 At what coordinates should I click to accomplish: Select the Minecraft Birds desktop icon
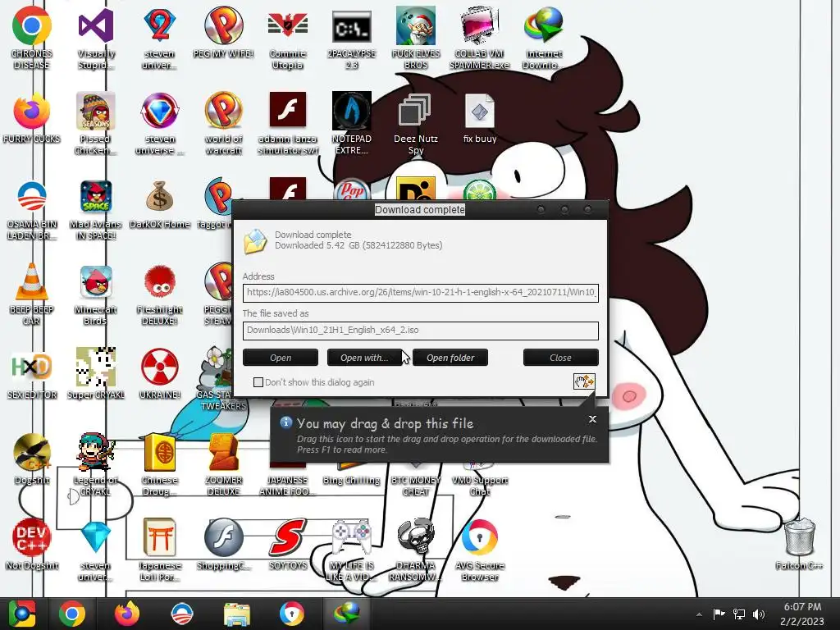click(x=96, y=294)
